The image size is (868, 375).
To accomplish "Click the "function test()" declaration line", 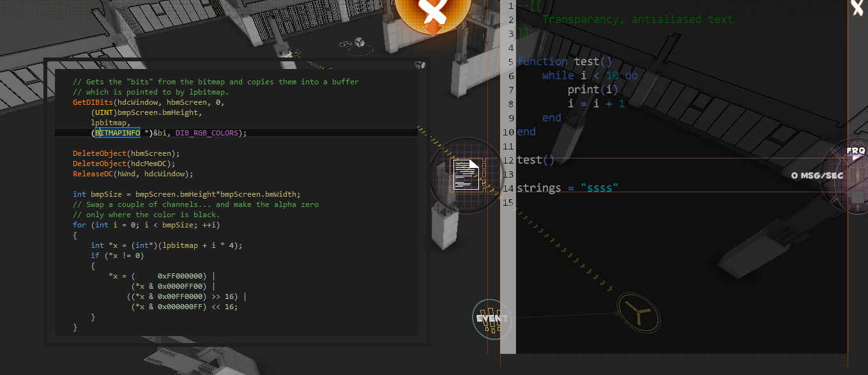I will point(564,62).
